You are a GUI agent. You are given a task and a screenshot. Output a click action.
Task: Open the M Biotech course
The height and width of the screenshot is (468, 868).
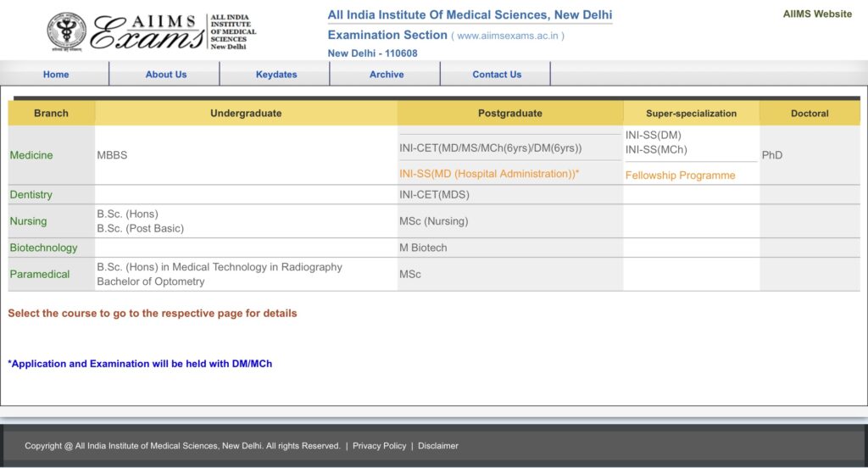[x=423, y=248]
